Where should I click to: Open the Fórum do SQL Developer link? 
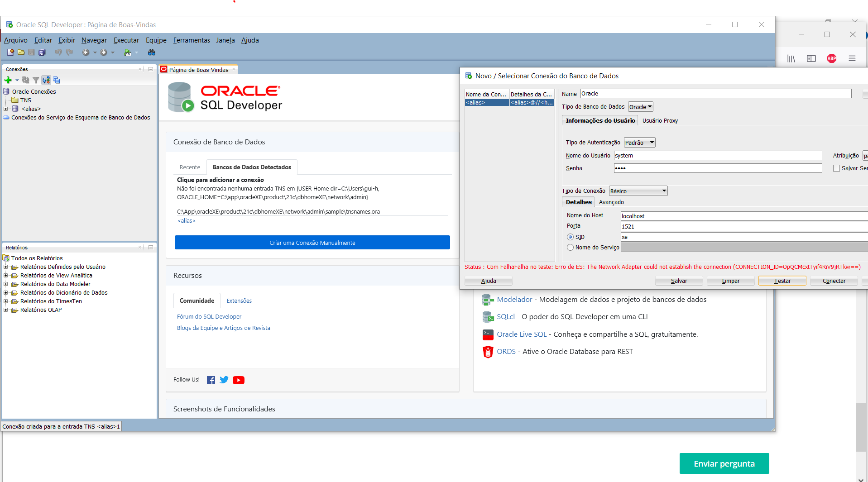pyautogui.click(x=209, y=317)
